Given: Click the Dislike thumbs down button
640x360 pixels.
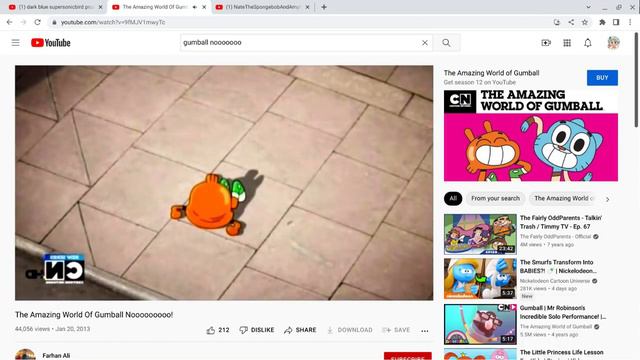Looking at the screenshot, I should coord(257,330).
